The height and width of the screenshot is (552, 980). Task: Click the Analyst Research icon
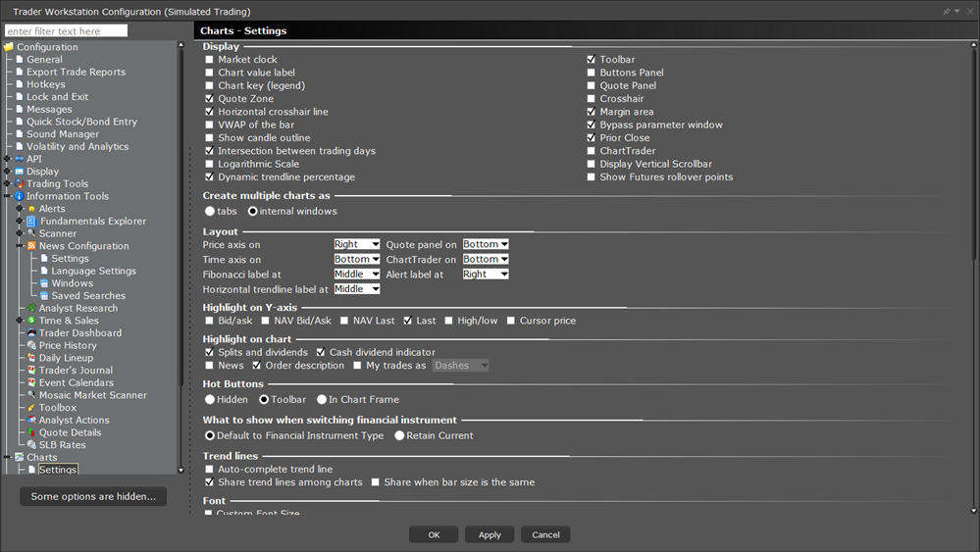tap(31, 308)
